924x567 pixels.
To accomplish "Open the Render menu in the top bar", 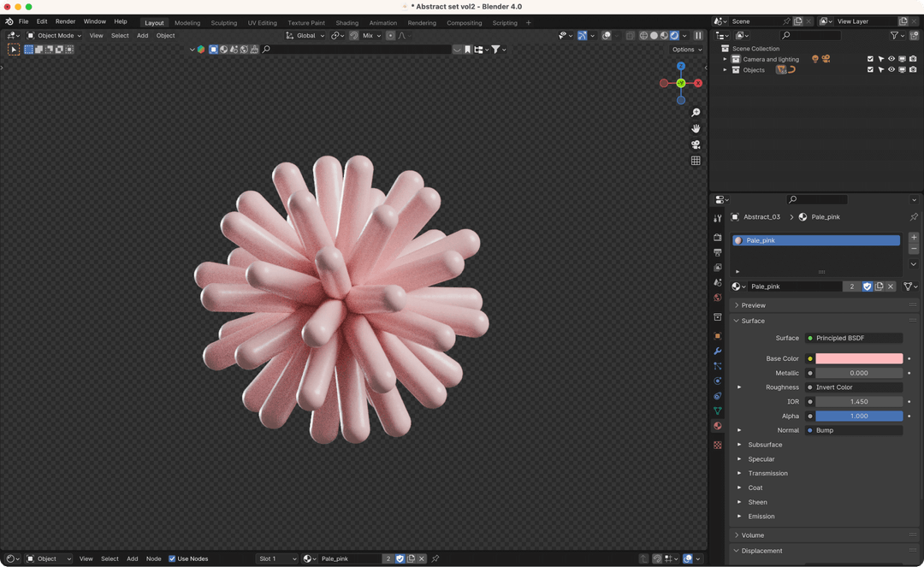I will [x=65, y=21].
